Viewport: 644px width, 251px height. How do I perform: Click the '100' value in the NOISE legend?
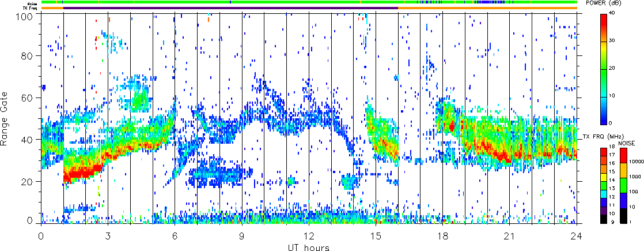click(x=633, y=192)
